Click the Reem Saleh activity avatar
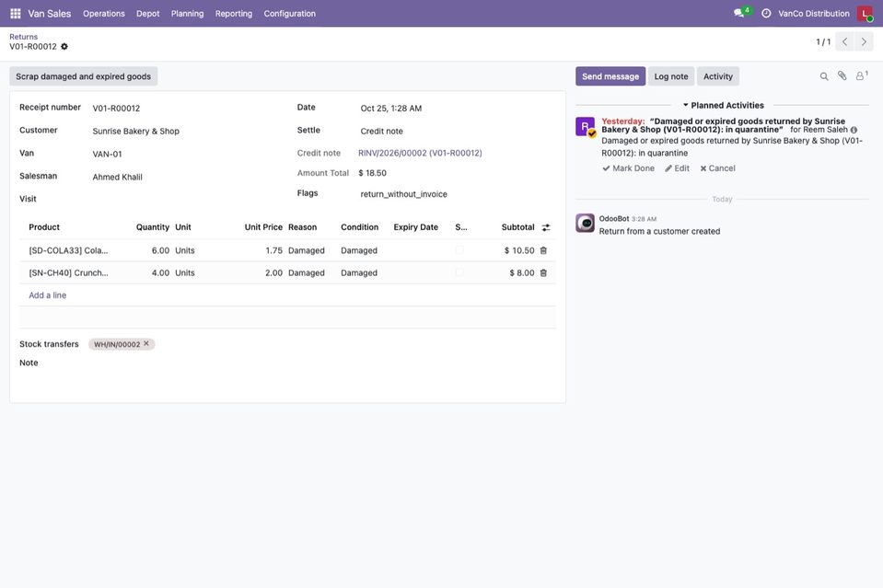The width and height of the screenshot is (883, 588). [x=585, y=127]
